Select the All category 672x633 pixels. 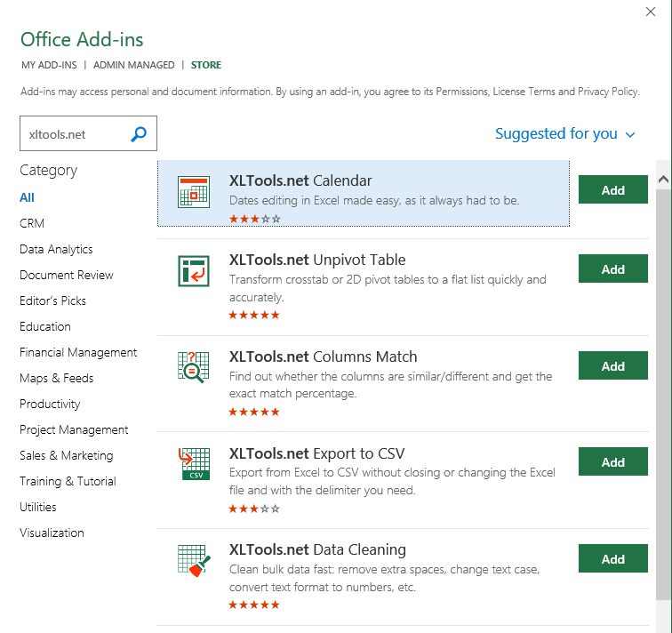tap(27, 197)
